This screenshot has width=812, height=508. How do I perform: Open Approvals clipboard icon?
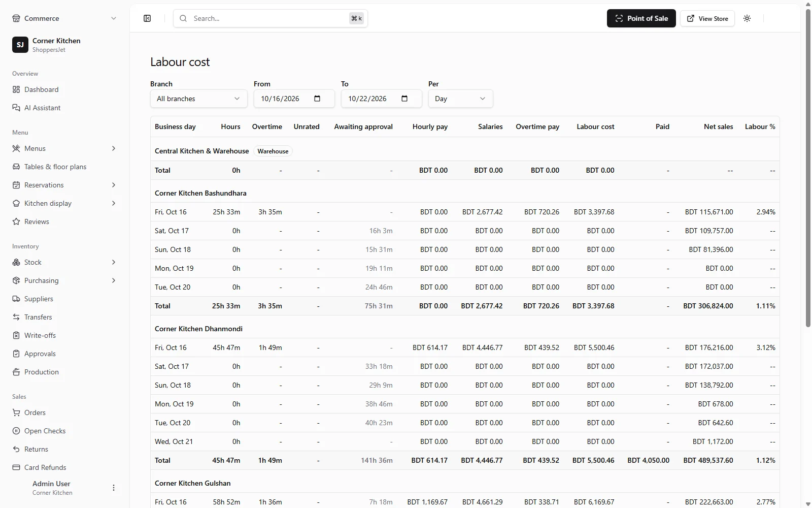16,354
